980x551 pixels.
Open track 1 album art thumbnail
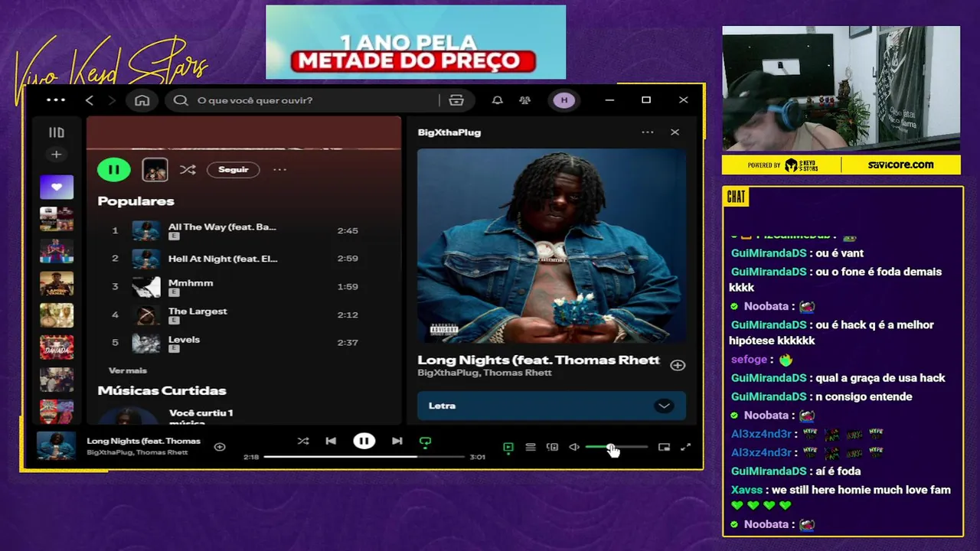(145, 230)
